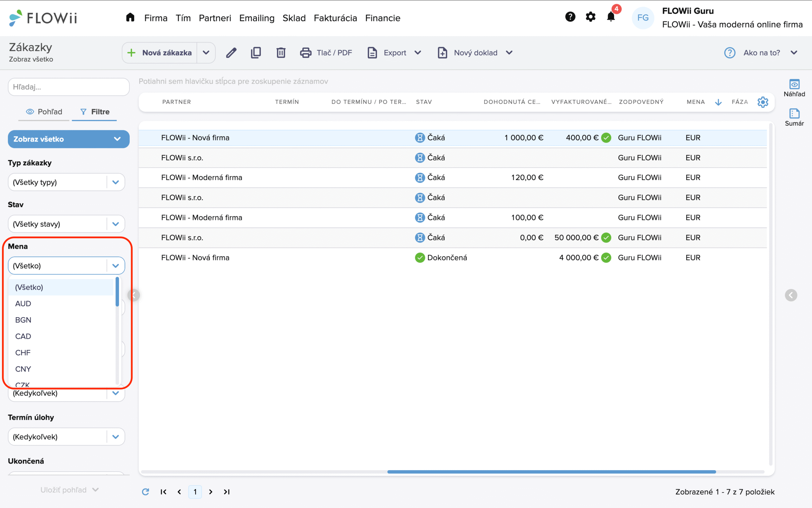Switch to the Filtre tab
Image resolution: width=812 pixels, height=508 pixels.
pos(95,111)
